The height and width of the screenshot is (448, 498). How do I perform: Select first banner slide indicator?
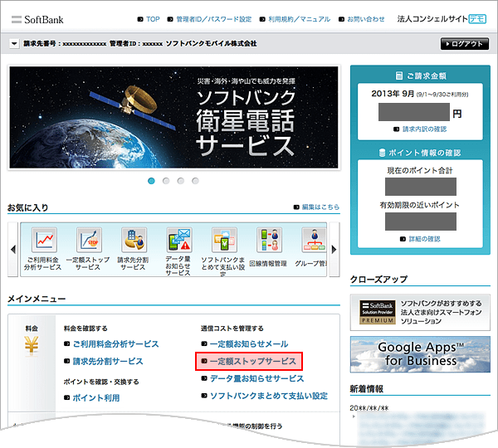click(152, 181)
